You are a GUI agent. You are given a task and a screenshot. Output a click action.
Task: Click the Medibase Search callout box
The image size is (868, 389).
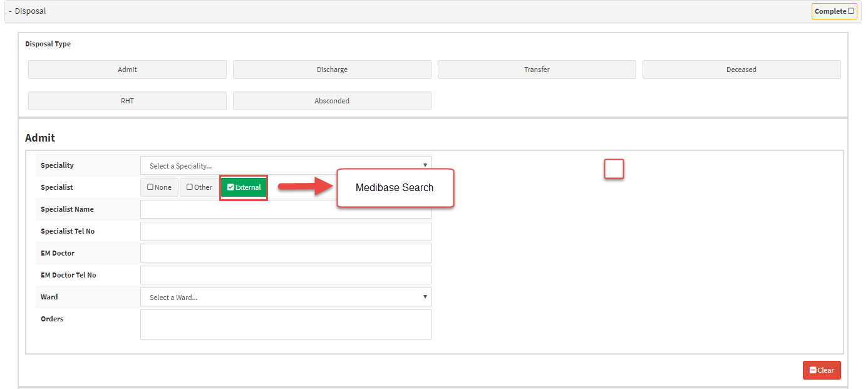pos(395,188)
